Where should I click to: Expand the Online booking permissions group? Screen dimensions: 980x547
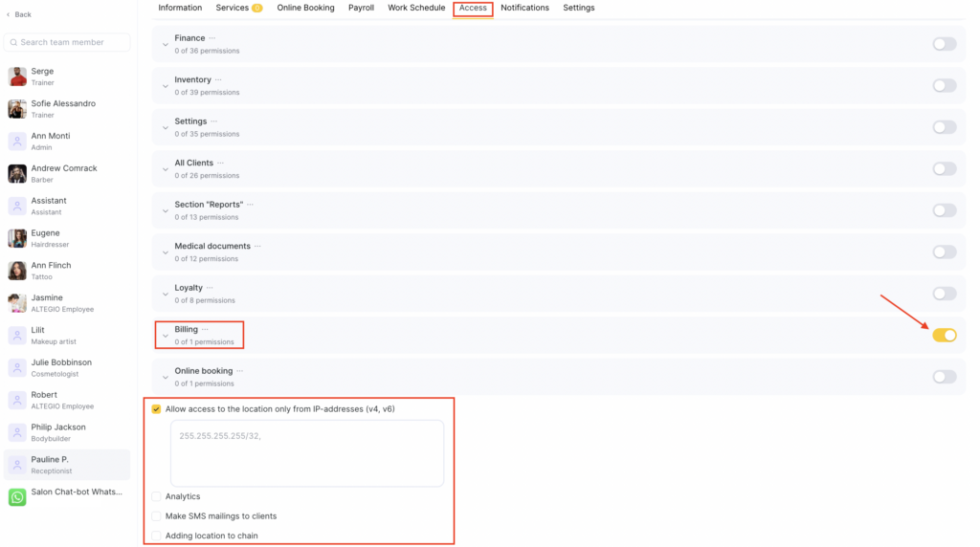pyautogui.click(x=166, y=377)
